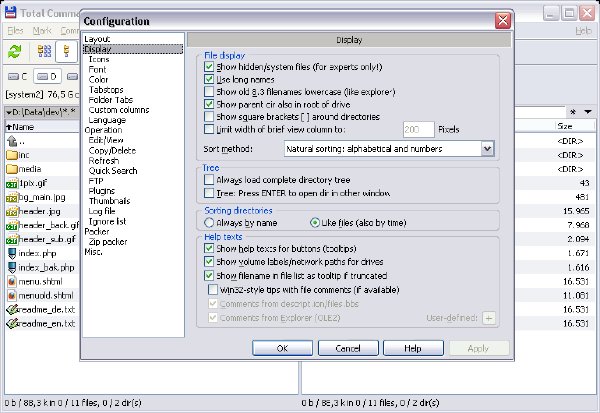The width and height of the screenshot is (600, 413).
Task: Toggle Show filename as tooltip if truncated
Action: click(x=209, y=275)
